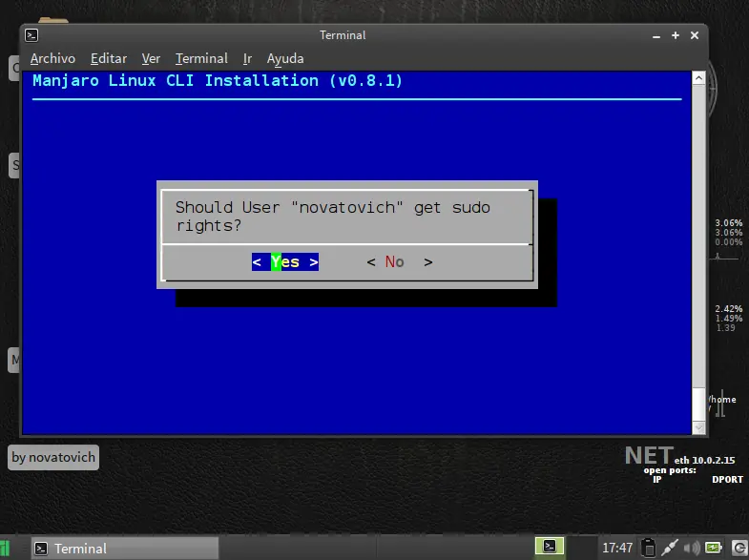Viewport: 749px width, 560px height.
Task: Click the Terminal taskbar window button
Action: 125,549
